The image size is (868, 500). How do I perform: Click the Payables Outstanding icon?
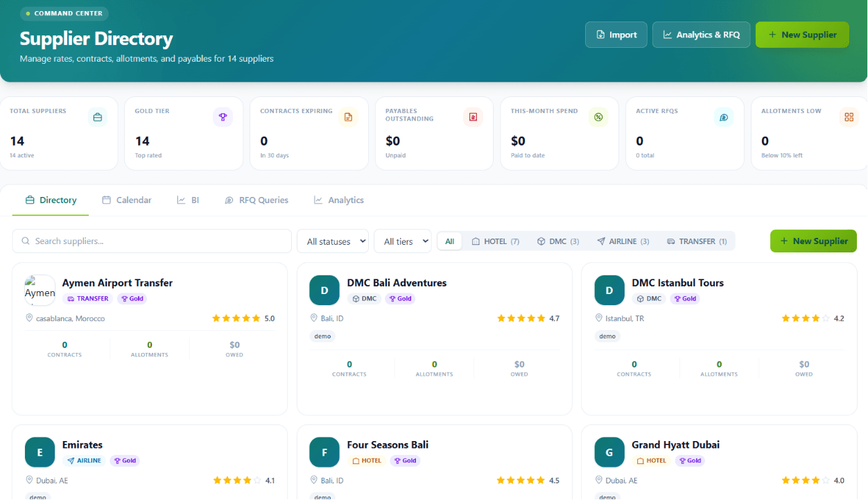473,117
